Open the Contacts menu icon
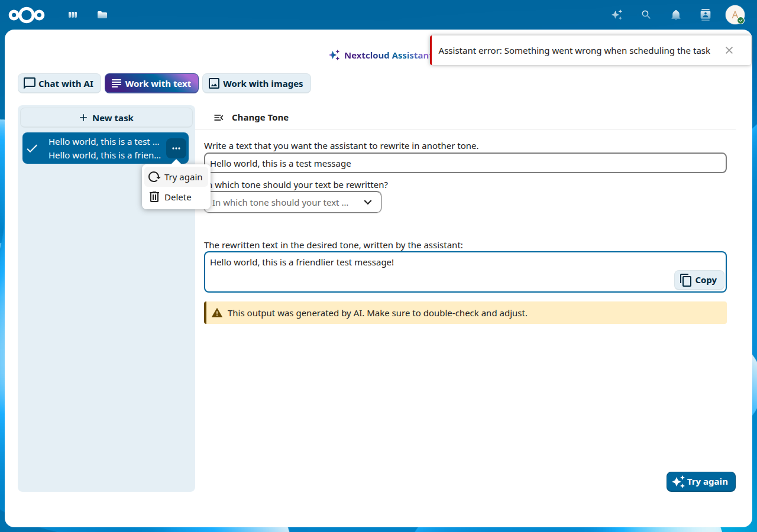The image size is (757, 532). point(706,15)
